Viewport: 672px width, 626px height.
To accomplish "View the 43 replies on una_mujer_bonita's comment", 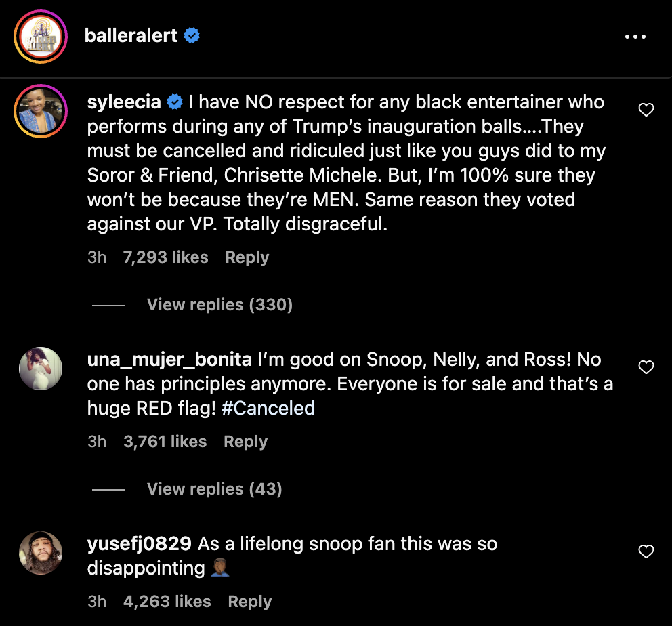I will (x=214, y=488).
